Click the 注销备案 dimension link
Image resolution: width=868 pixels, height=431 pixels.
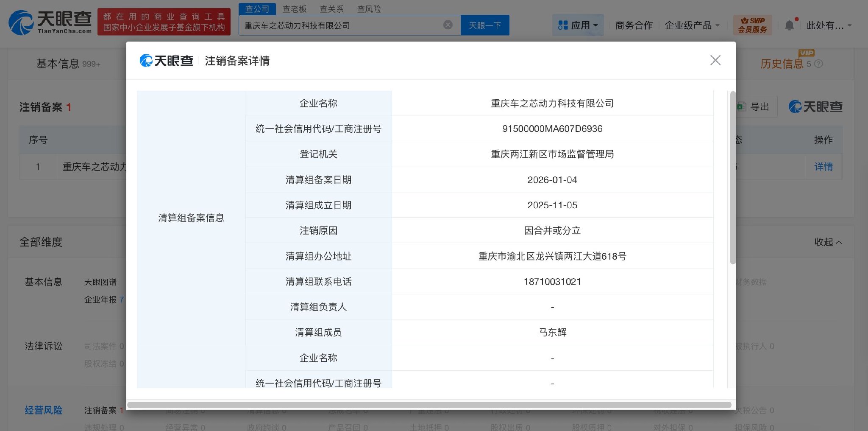(x=100, y=410)
